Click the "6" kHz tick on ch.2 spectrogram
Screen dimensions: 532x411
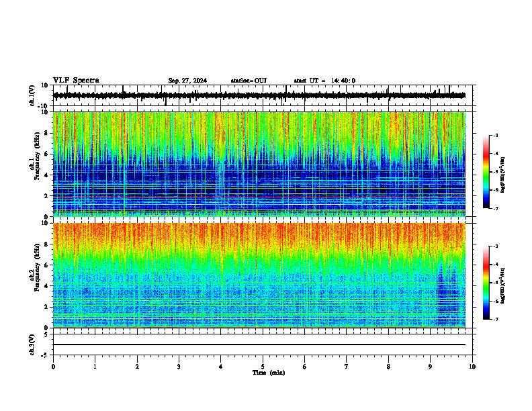47,265
